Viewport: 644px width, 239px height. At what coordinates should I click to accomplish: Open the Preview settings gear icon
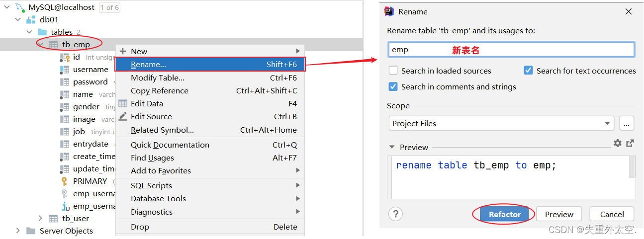(x=618, y=143)
